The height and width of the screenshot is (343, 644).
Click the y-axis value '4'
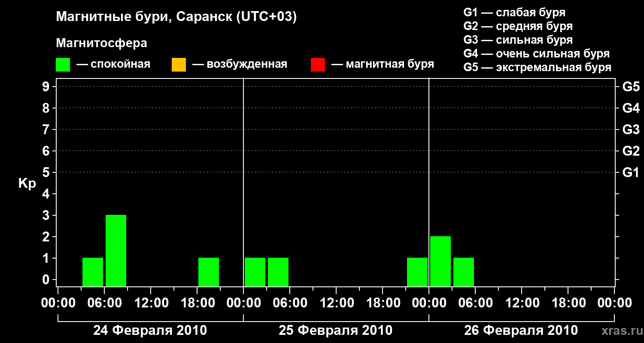point(47,194)
